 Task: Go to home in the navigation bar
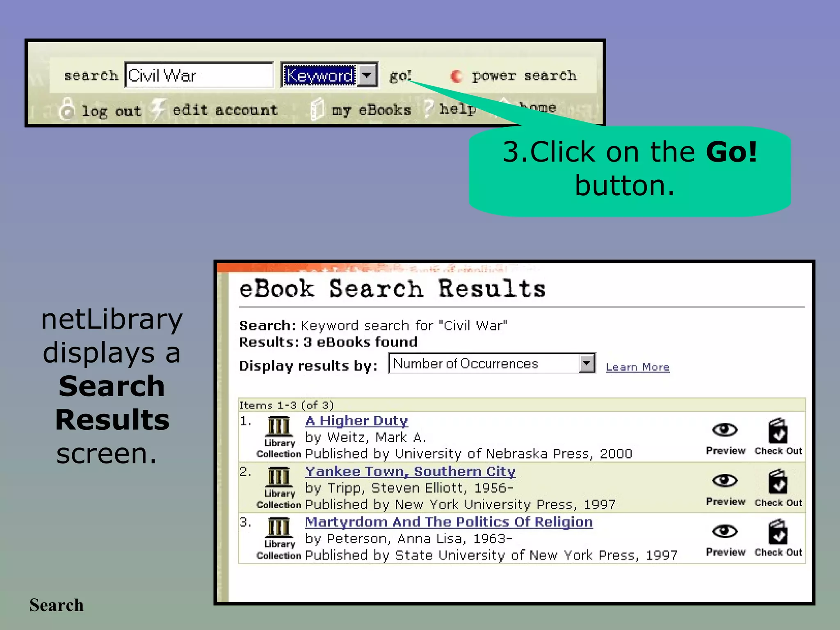point(537,107)
